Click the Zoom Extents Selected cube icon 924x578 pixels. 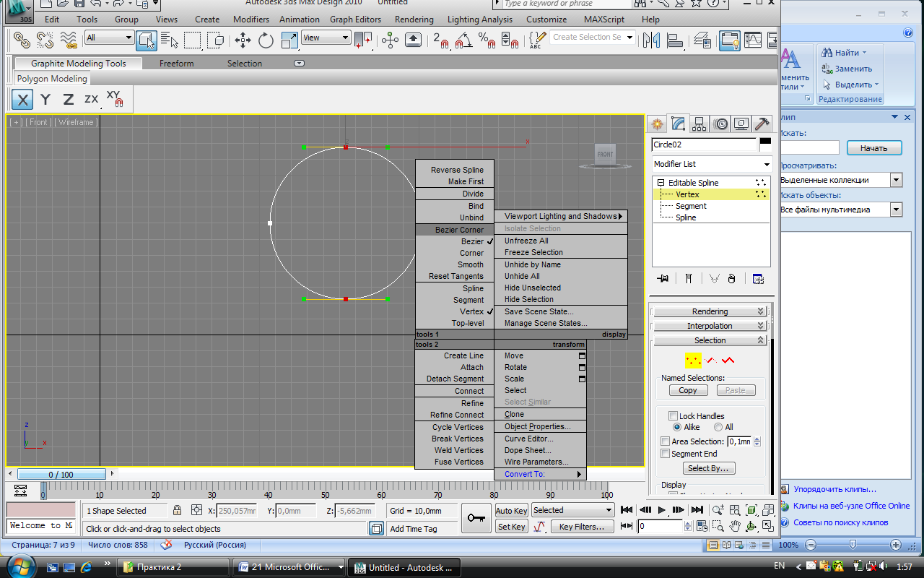(751, 509)
